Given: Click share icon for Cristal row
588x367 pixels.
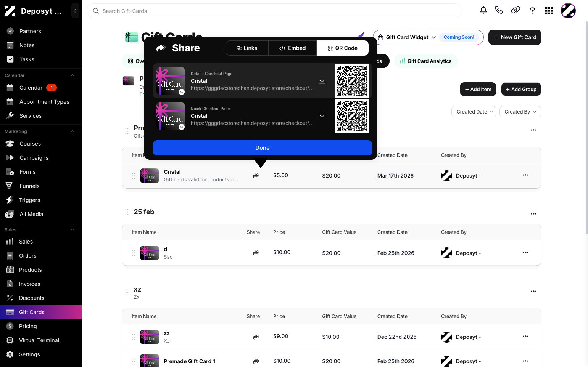Looking at the screenshot, I should [256, 176].
